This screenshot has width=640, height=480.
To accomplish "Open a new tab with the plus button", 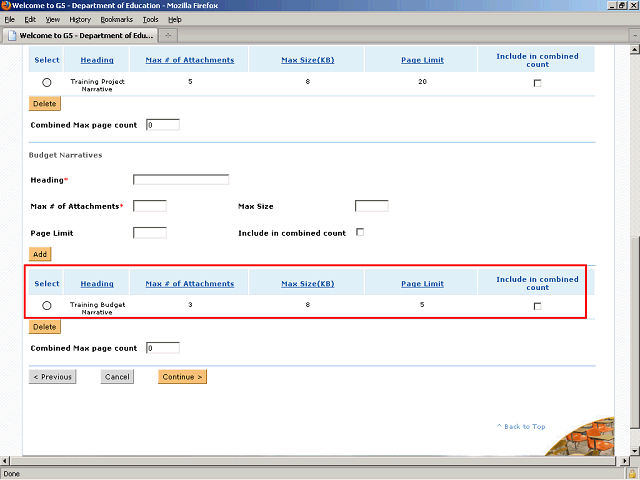I will click(x=168, y=36).
